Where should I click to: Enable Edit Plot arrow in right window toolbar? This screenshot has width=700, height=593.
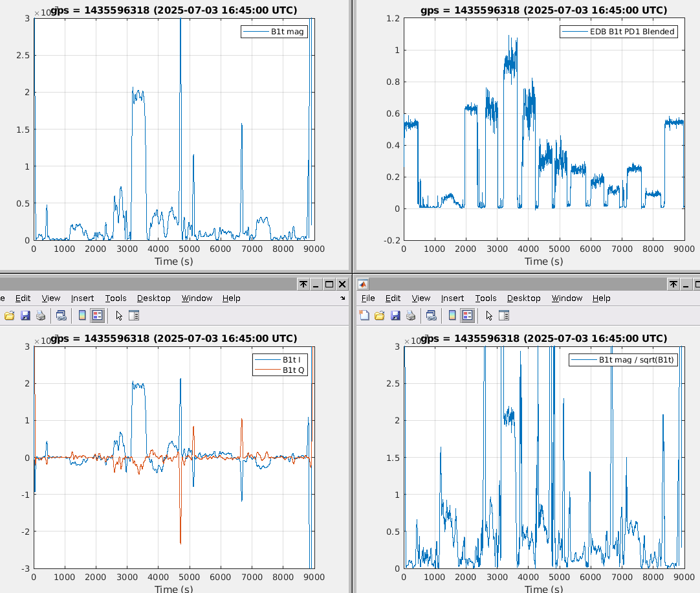(489, 315)
